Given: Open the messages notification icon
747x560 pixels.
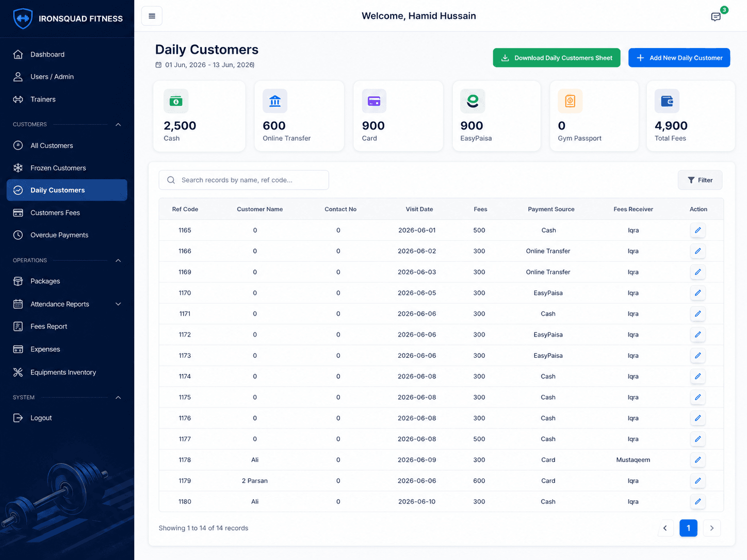Looking at the screenshot, I should pos(716,17).
